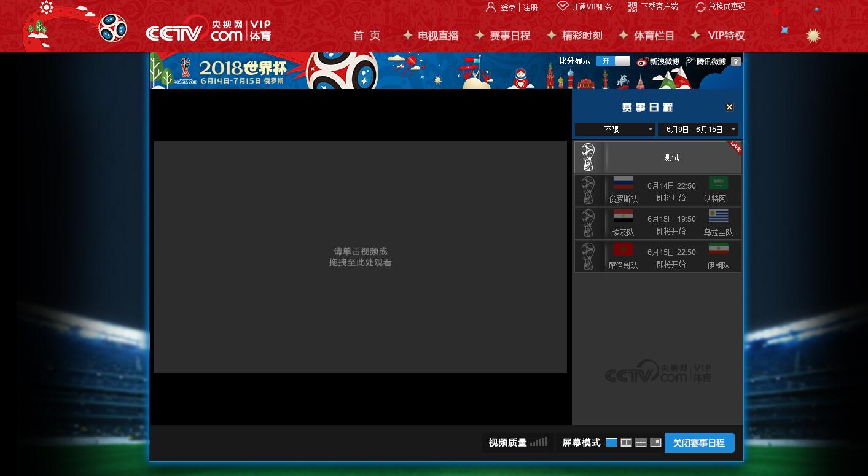The image size is (868, 476).
Task: Select the 测试 live schedule entry
Action: pyautogui.click(x=657, y=157)
